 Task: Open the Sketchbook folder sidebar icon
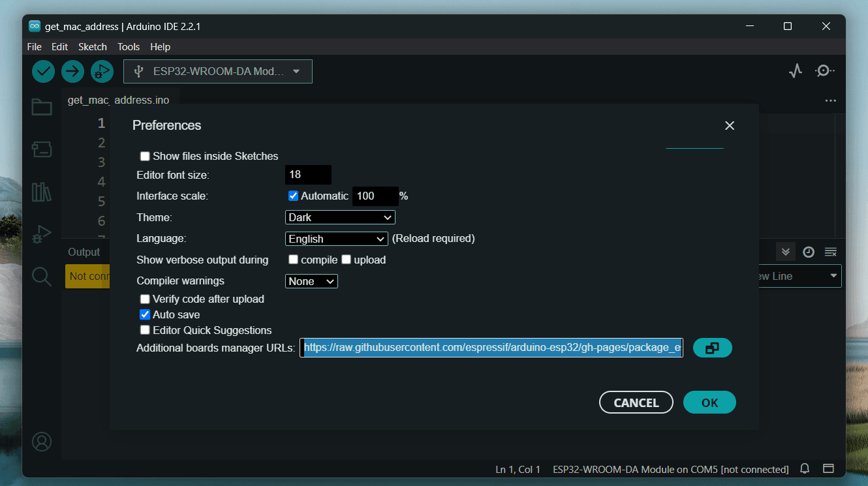tap(42, 107)
